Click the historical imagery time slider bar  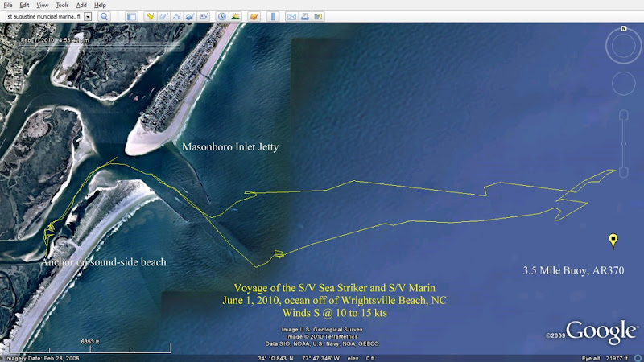[x=100, y=47]
